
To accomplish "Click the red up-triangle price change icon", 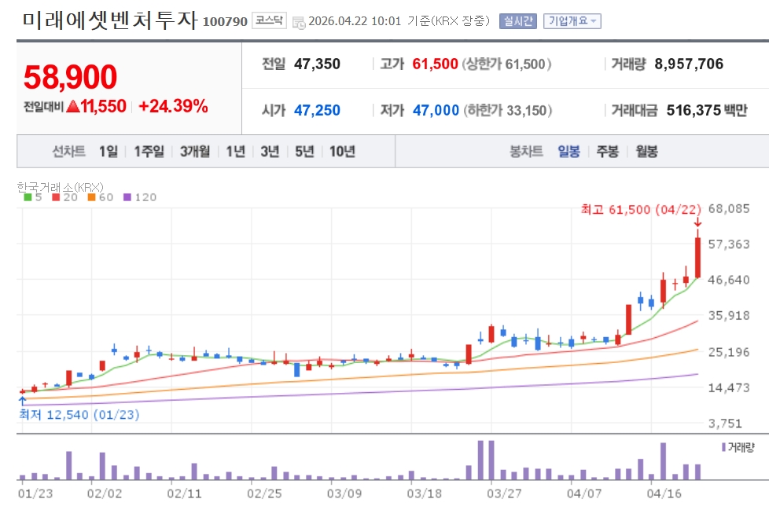I will (72, 106).
